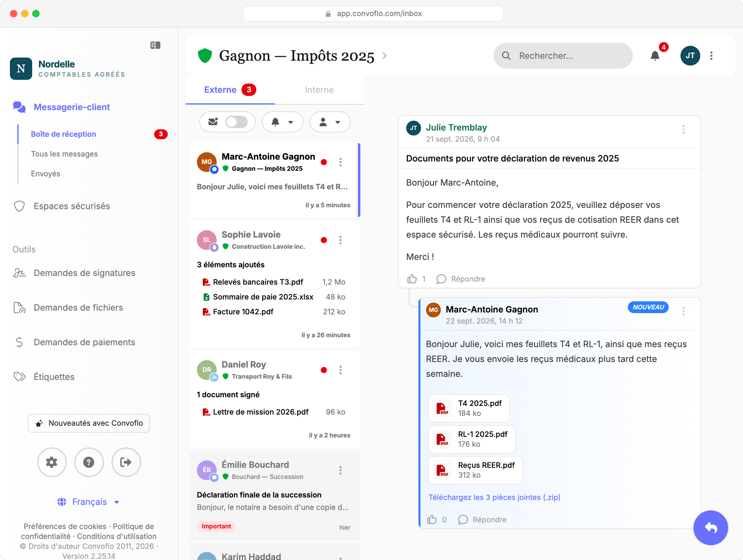Collapse the sidebar panel icon
The width and height of the screenshot is (743, 560).
coord(155,45)
